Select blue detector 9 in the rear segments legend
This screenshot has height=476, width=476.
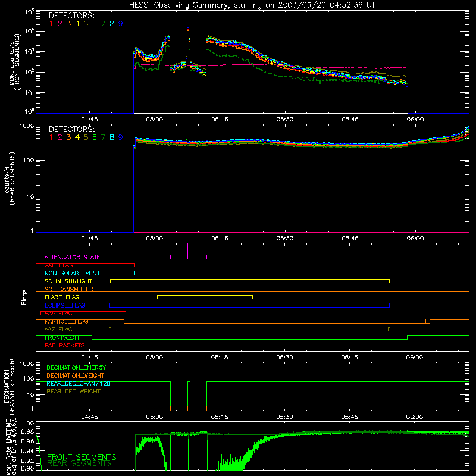[x=121, y=137]
